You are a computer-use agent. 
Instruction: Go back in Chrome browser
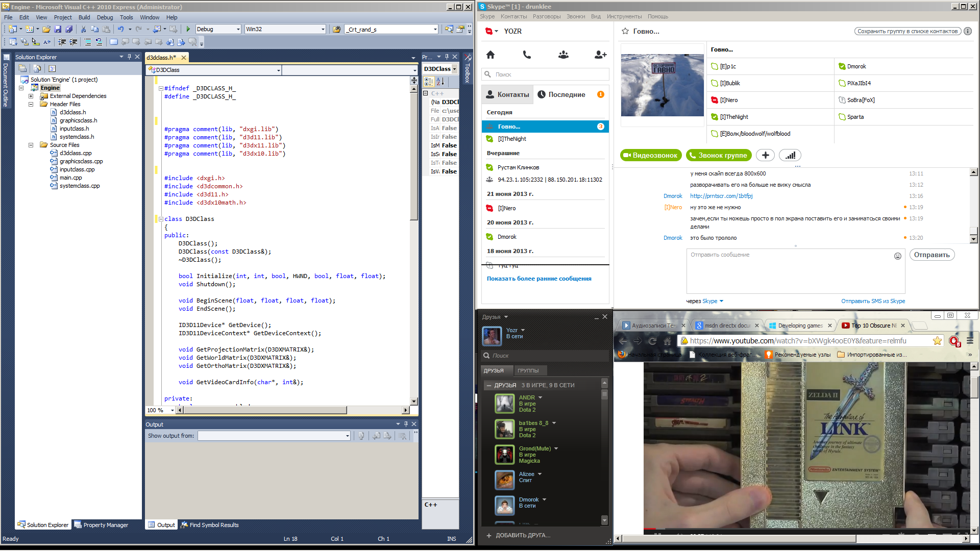(x=623, y=341)
